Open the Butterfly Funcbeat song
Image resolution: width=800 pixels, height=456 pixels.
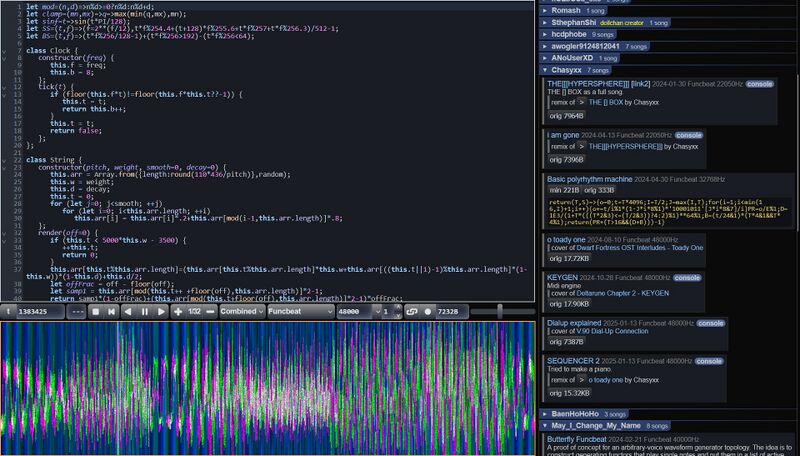click(577, 439)
